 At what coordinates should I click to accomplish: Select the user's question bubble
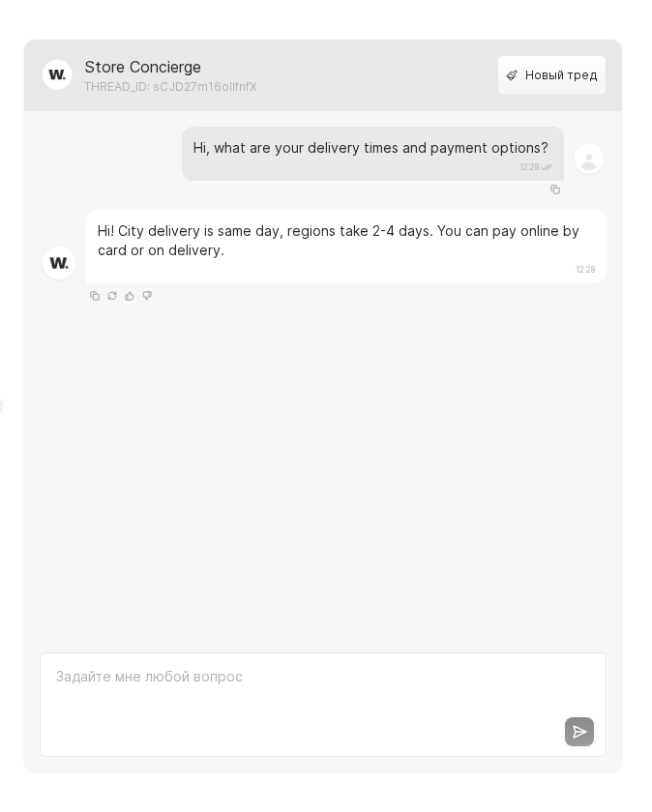click(372, 154)
